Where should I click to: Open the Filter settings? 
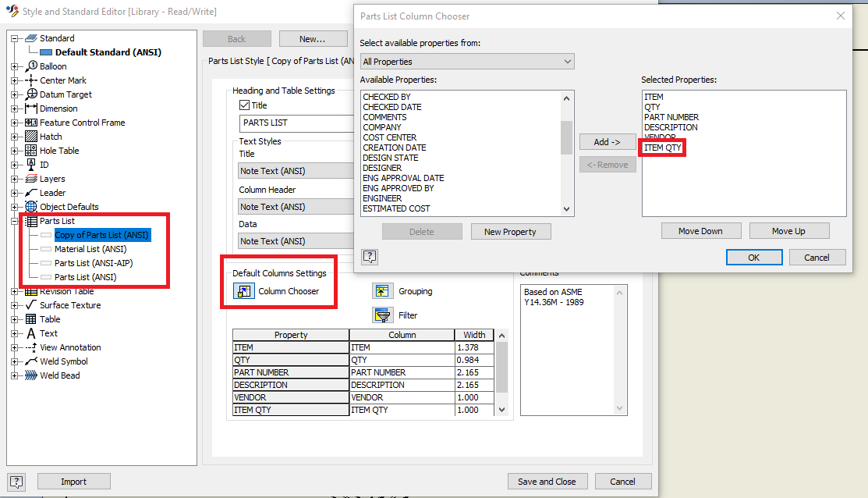tap(383, 315)
